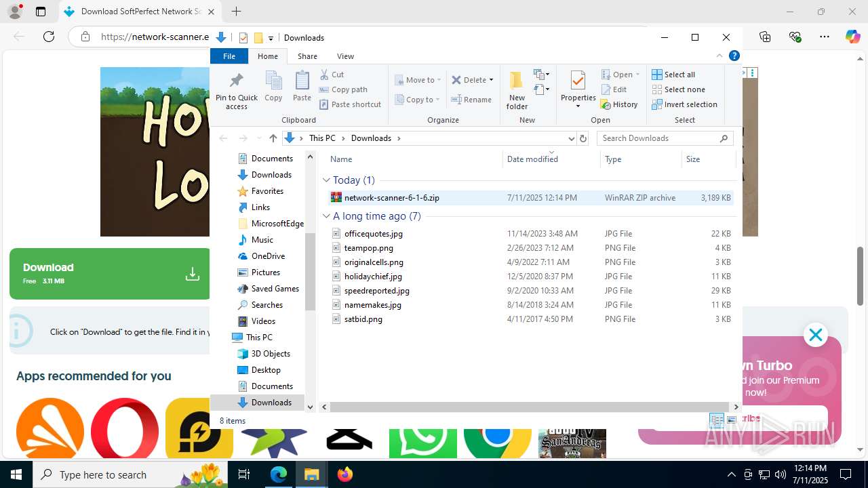868x488 pixels.
Task: Click the Paste ribbon icon
Action: click(x=302, y=81)
